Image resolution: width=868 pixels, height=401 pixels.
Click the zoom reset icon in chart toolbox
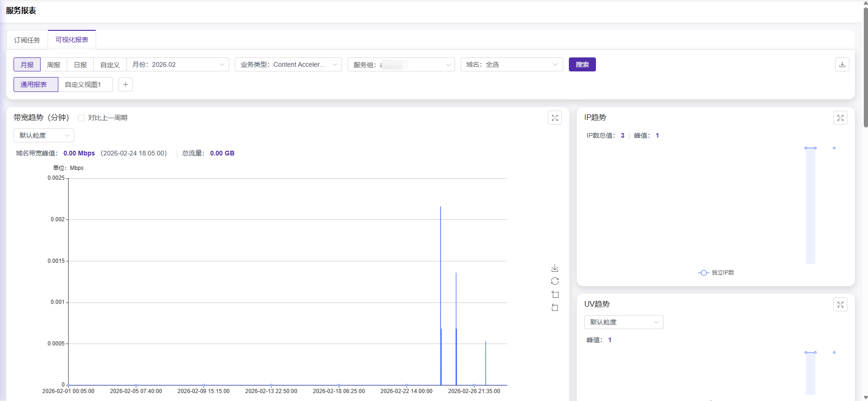click(554, 307)
